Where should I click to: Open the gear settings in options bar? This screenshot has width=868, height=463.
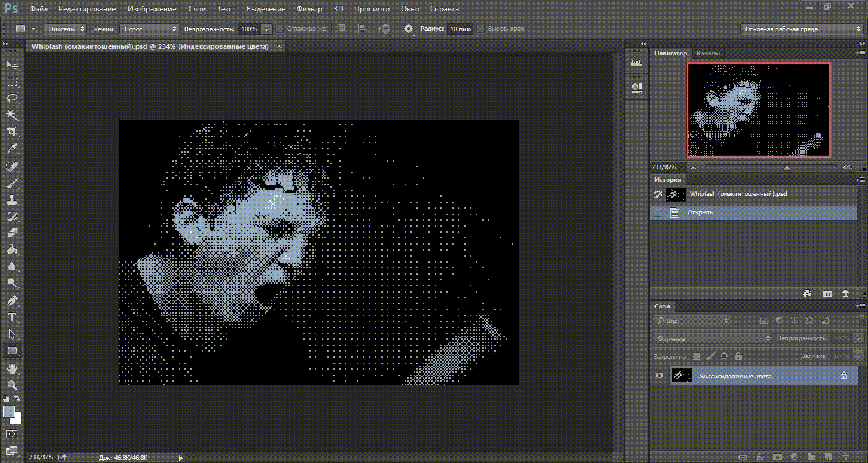(408, 29)
